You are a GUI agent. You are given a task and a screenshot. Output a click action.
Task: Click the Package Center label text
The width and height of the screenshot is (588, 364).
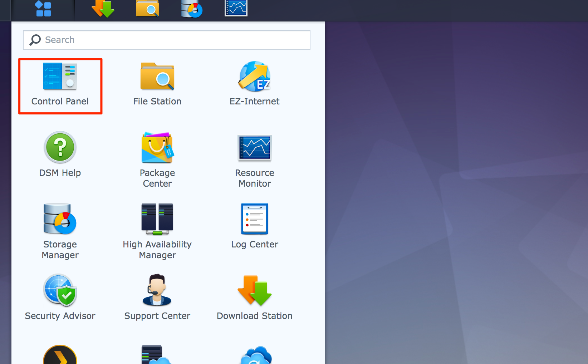coord(157,178)
